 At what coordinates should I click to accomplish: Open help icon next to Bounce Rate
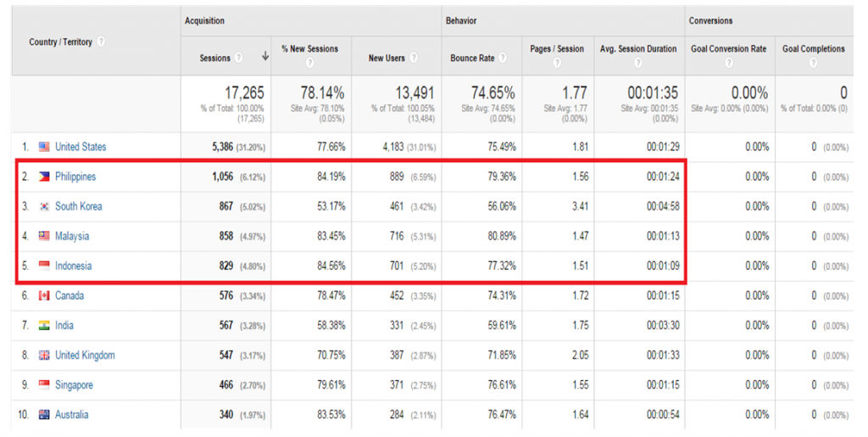coord(503,58)
